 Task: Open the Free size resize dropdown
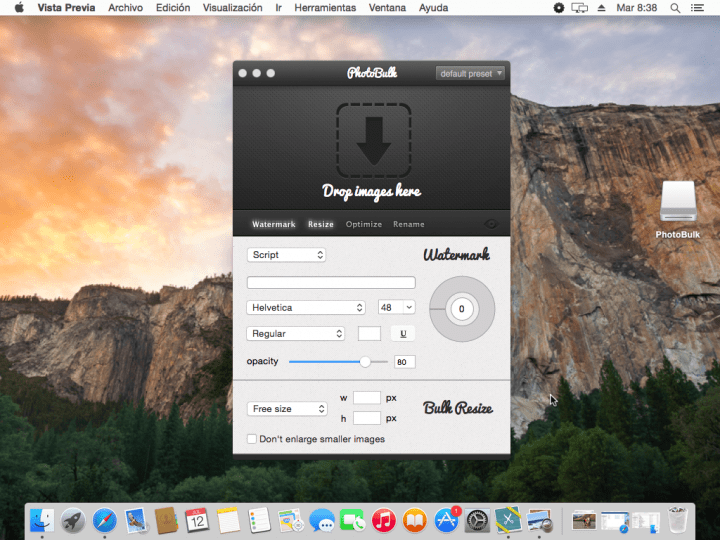[287, 409]
